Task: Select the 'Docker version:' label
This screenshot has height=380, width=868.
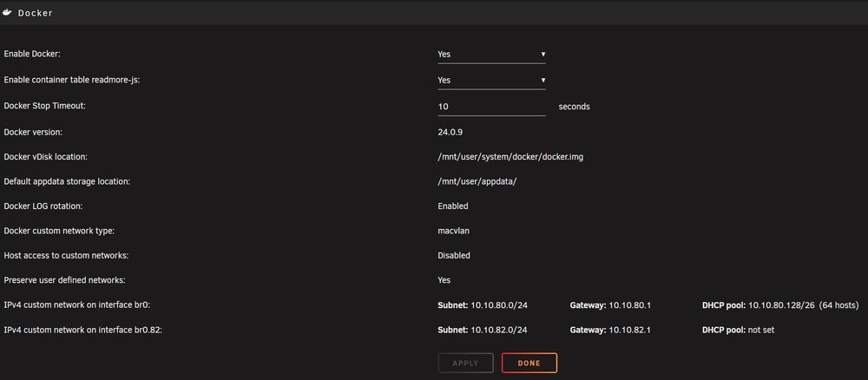Action: click(x=33, y=132)
